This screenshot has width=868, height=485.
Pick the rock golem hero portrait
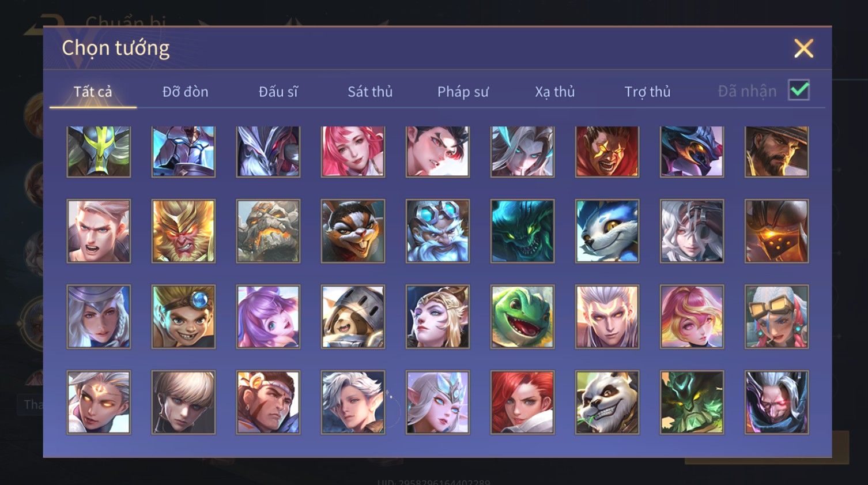pos(268,231)
